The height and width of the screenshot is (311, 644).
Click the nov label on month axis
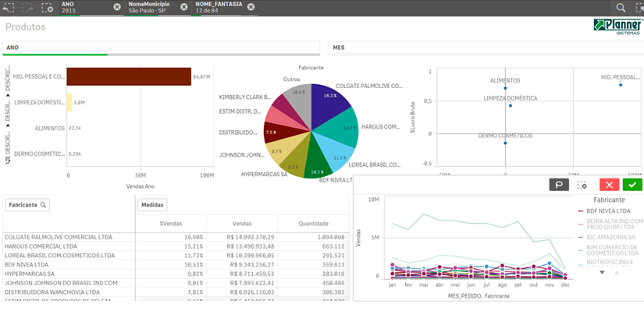click(x=549, y=284)
